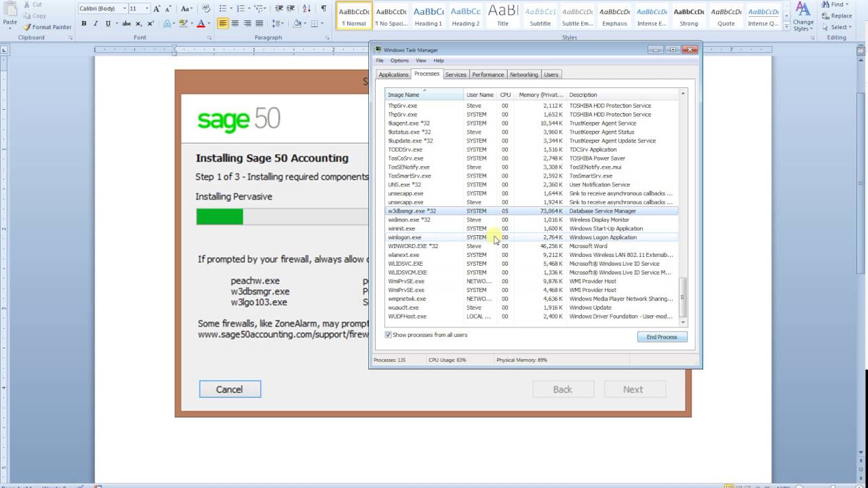Screen dimensions: 868x488
Task: Toggle bold formatting in Word ribbon
Action: click(84, 23)
